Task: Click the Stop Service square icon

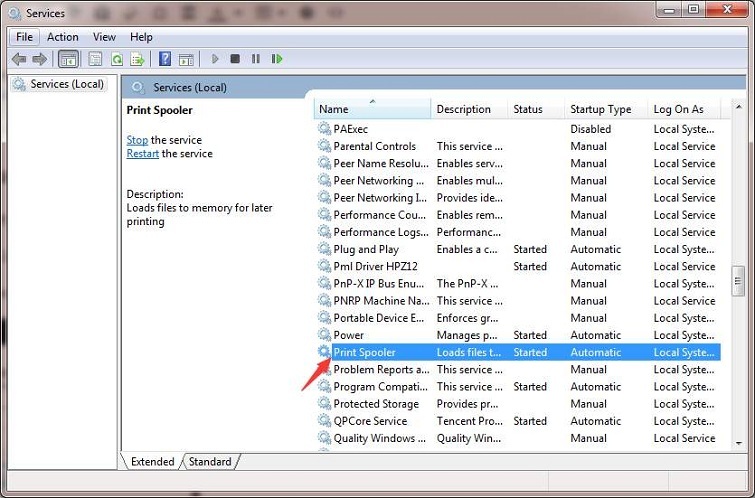Action: pyautogui.click(x=235, y=59)
